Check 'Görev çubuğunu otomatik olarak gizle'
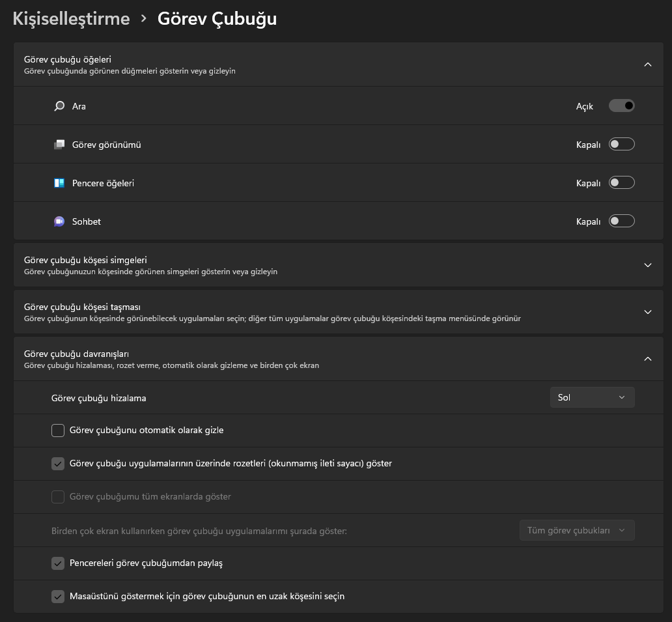Viewport: 672px width, 622px height. (x=58, y=431)
